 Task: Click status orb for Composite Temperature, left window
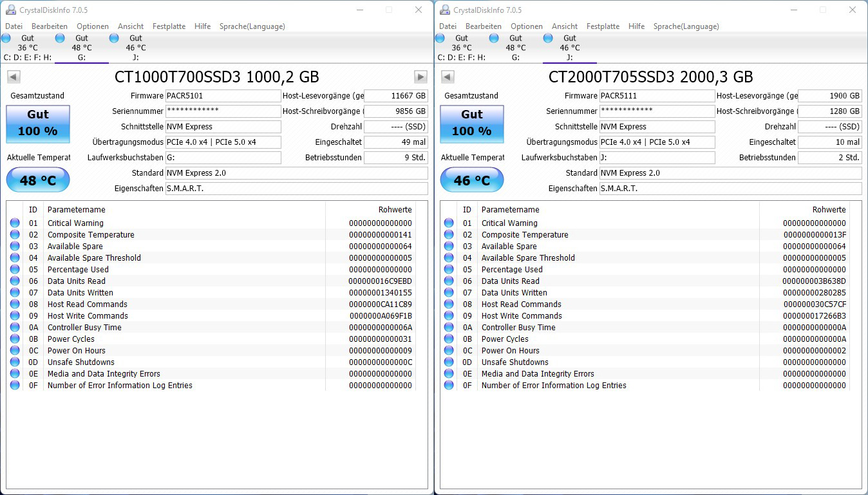(15, 235)
